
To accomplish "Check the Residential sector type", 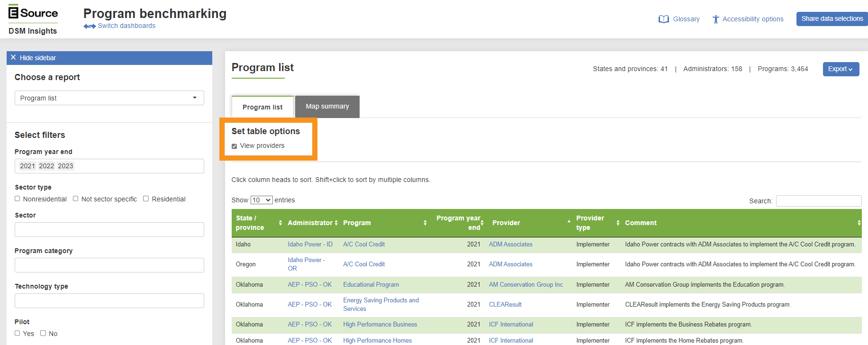I will click(146, 199).
